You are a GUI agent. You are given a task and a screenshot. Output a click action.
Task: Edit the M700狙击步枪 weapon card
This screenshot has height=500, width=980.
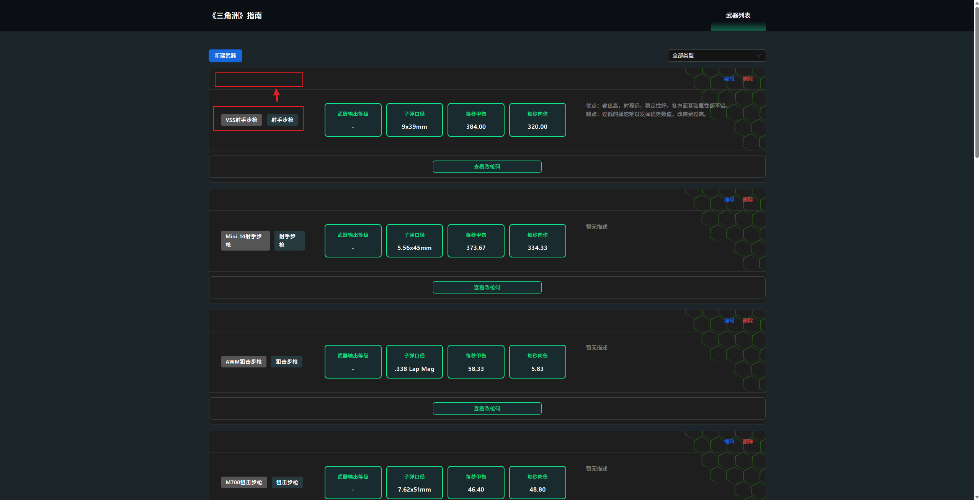coord(729,441)
